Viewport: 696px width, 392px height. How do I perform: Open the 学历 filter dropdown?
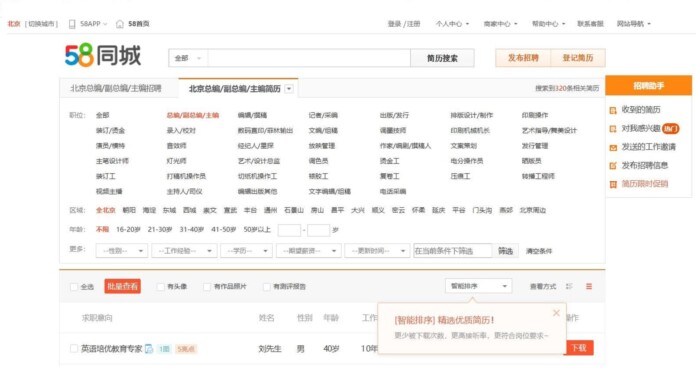pyautogui.click(x=246, y=251)
